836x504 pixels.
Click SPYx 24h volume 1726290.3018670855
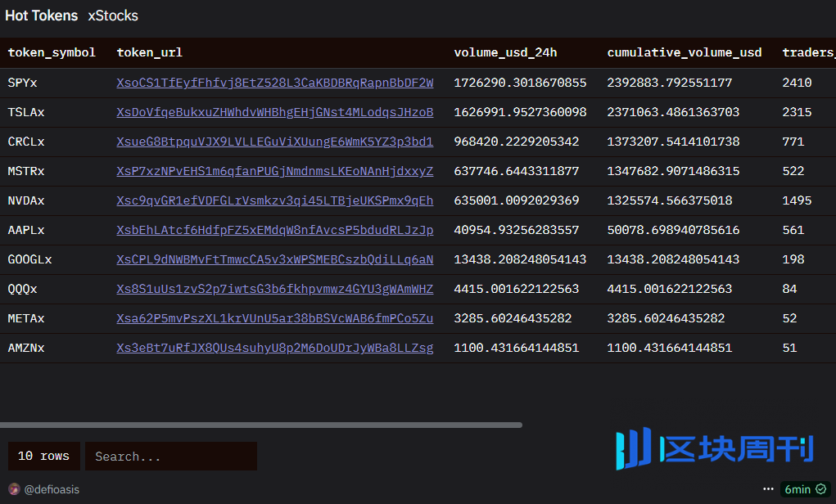click(520, 83)
